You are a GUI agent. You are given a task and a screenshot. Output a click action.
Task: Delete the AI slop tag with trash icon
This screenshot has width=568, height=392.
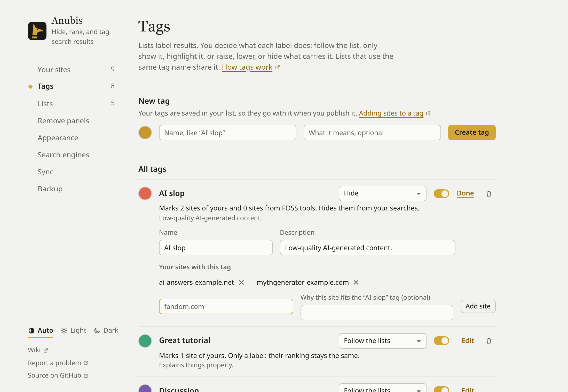click(x=488, y=194)
